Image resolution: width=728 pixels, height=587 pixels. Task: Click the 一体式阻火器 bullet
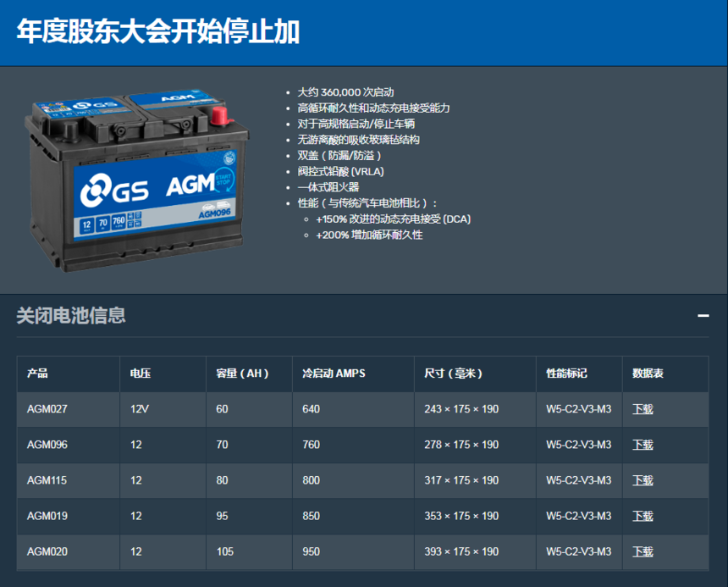(x=328, y=187)
